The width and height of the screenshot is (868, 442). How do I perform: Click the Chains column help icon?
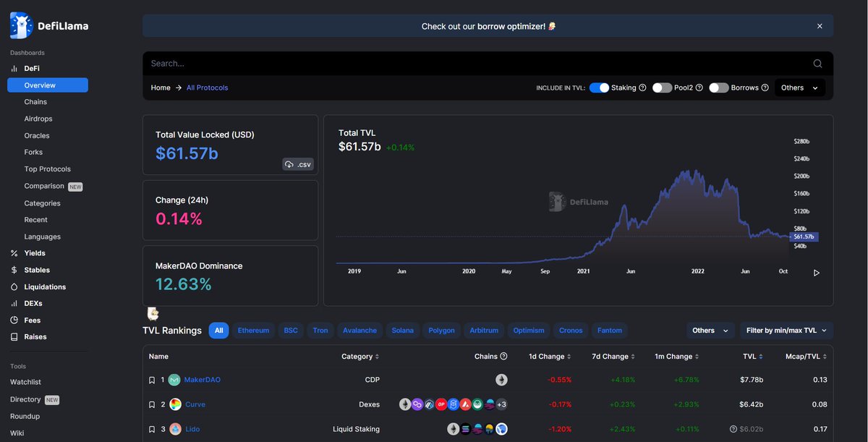click(504, 357)
